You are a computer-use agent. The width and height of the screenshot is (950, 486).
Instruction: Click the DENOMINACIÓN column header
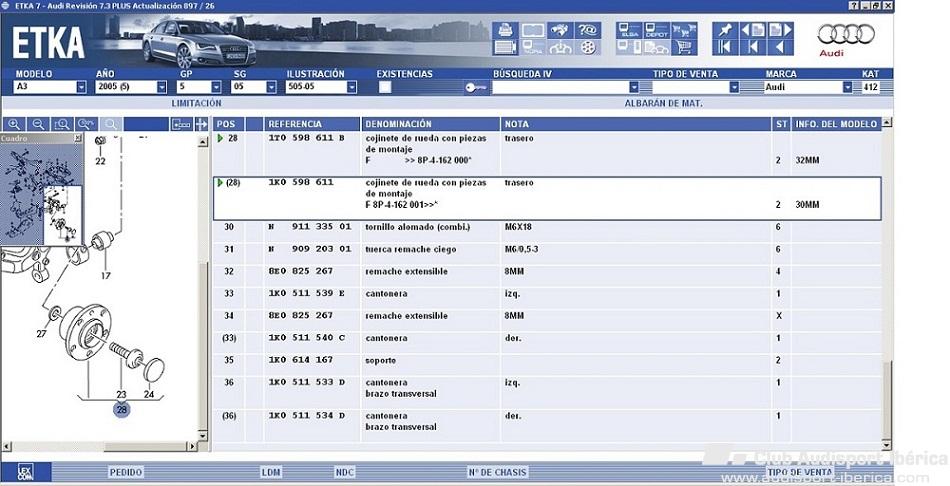pyautogui.click(x=431, y=124)
